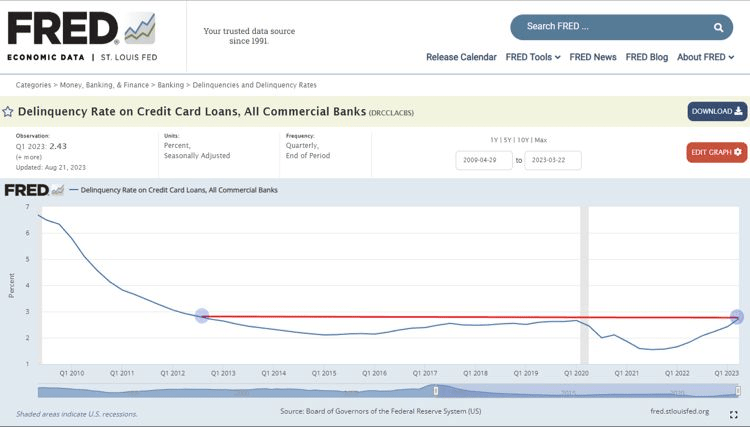Expand the FRED Tools dropdown menu
The width and height of the screenshot is (750, 427).
pos(533,57)
